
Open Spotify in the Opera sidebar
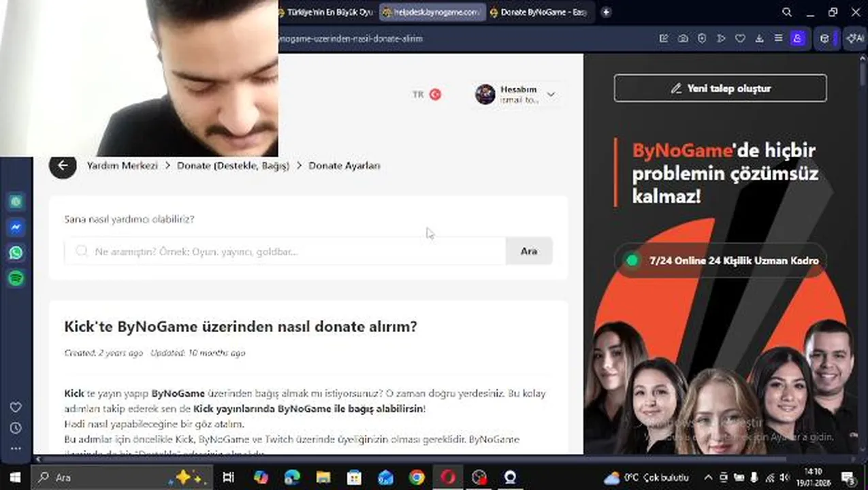16,278
